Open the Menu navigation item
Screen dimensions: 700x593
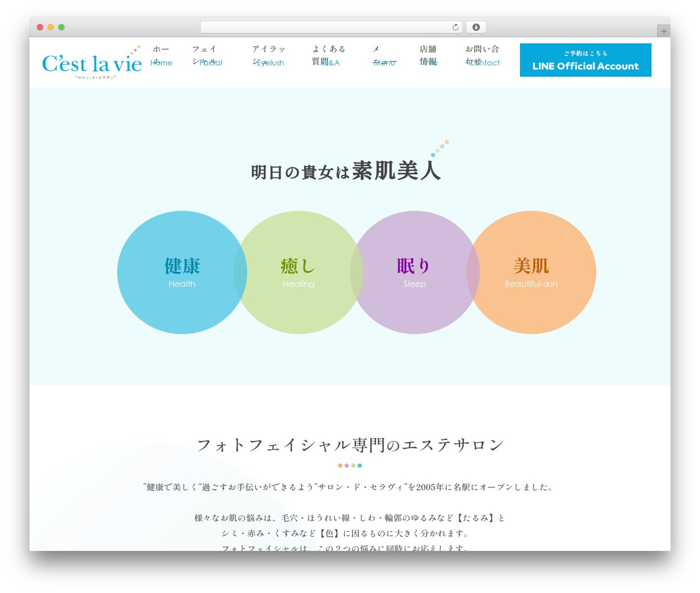pos(384,56)
